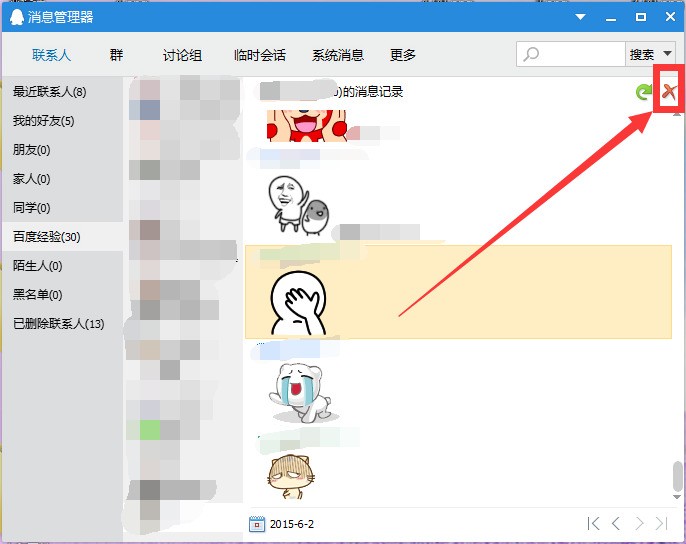Viewport: 686px width, 544px height.
Task: Click the red delete records icon
Action: 668,92
